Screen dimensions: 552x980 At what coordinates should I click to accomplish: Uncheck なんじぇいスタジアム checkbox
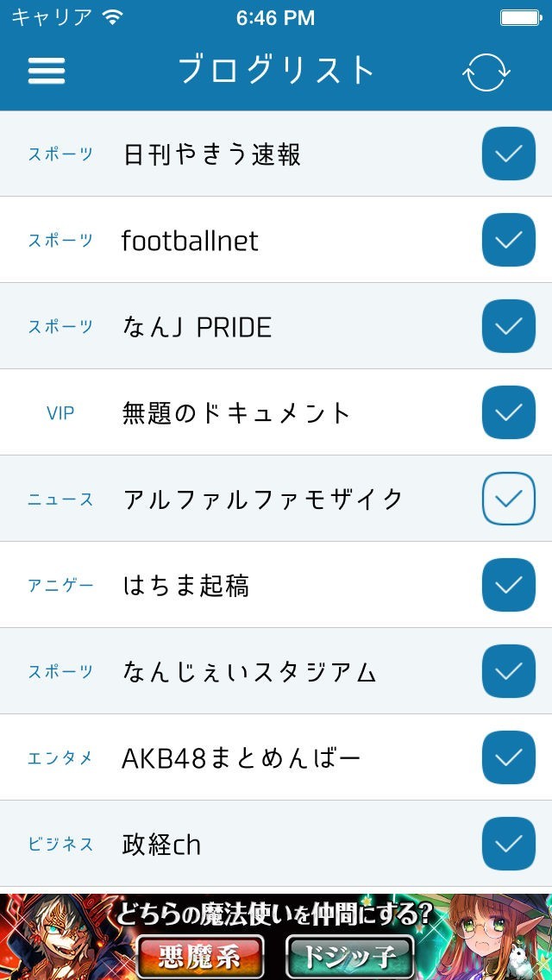coord(508,671)
